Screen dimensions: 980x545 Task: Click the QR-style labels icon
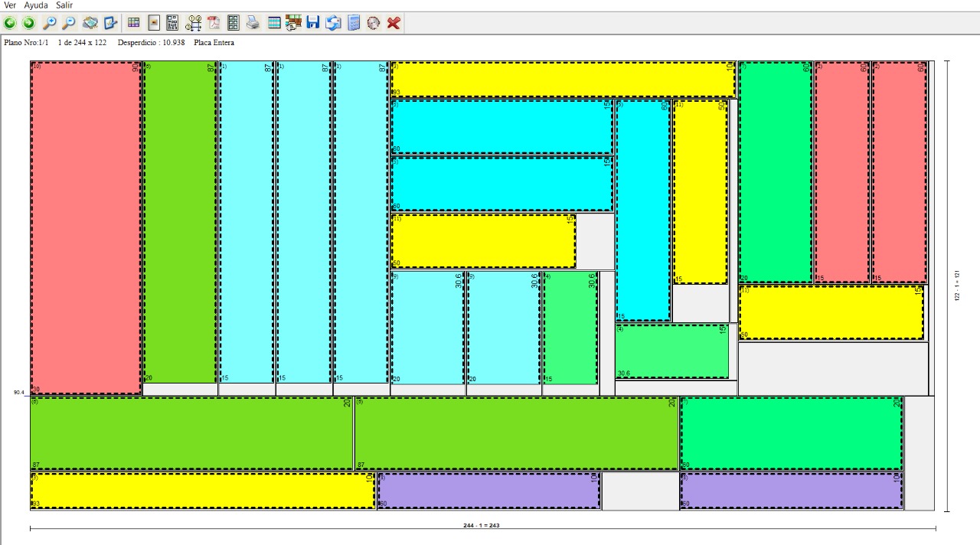172,23
